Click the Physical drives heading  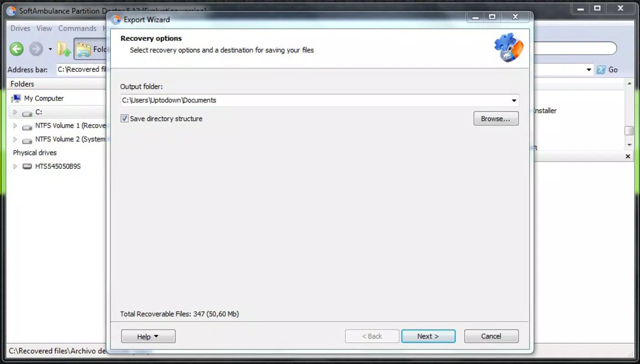[x=35, y=153]
